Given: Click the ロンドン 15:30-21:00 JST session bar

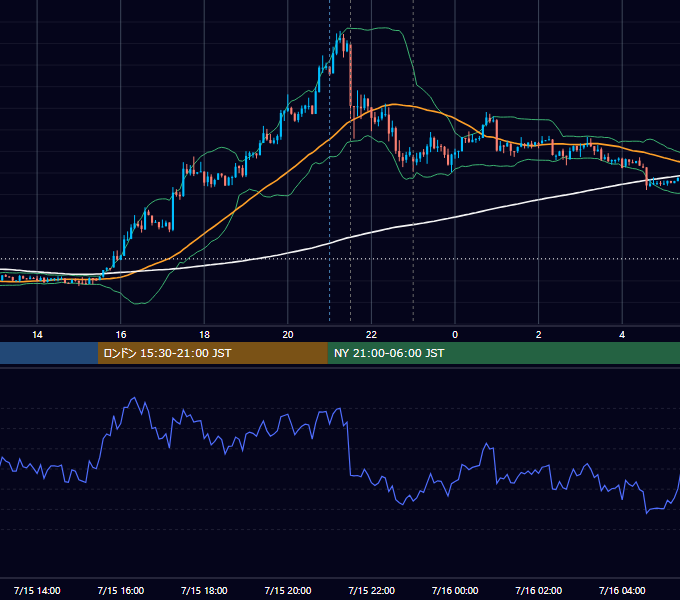Looking at the screenshot, I should [212, 353].
